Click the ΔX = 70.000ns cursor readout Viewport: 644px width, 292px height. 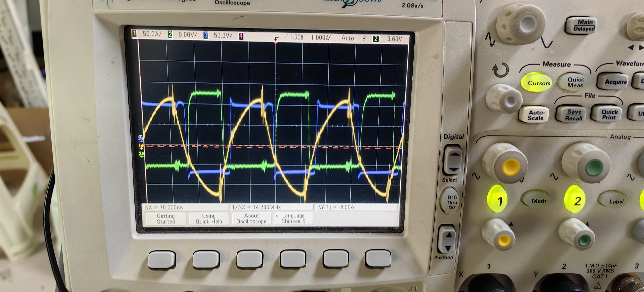coord(185,207)
